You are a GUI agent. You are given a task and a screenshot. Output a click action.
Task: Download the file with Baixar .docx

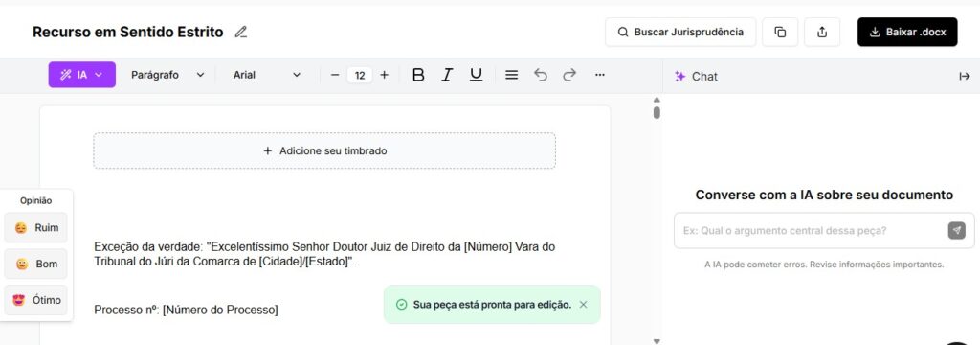(907, 32)
